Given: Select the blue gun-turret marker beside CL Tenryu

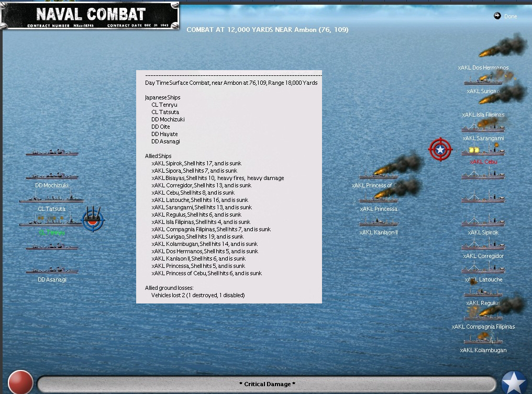Looking at the screenshot, I should click(93, 219).
